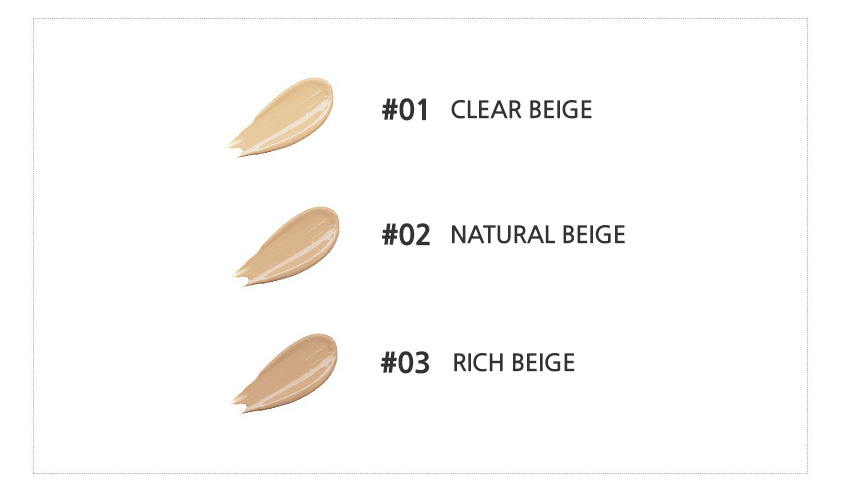Click BEIGE in the Clear Beige label
This screenshot has width=850, height=498.
pos(561,109)
